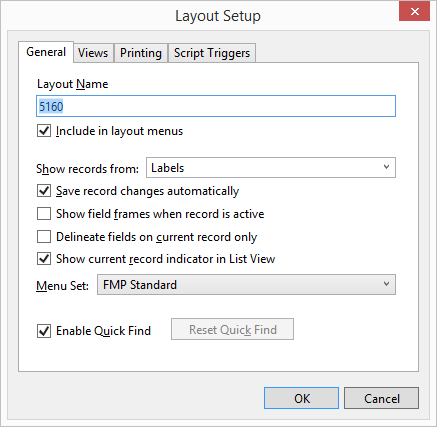Disable Save record changes automatically
This screenshot has height=427, width=437.
pos(44,191)
